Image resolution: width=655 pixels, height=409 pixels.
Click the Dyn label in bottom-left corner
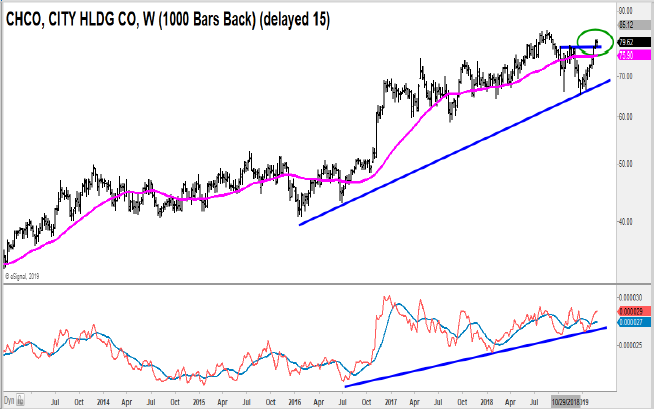point(10,402)
